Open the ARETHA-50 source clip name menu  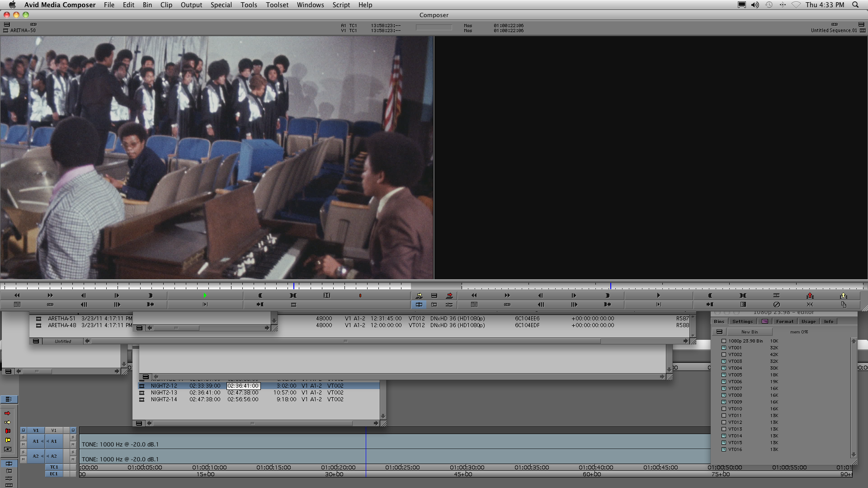point(23,31)
